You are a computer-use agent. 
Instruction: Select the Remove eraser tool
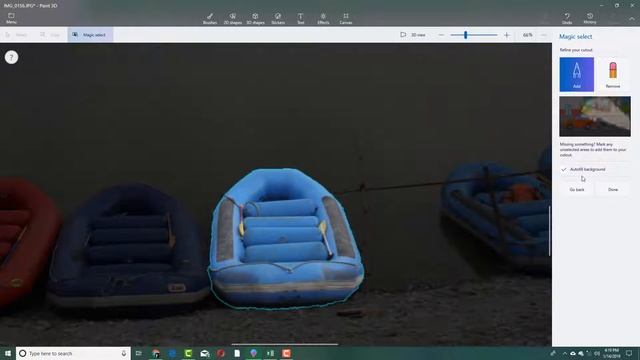613,74
